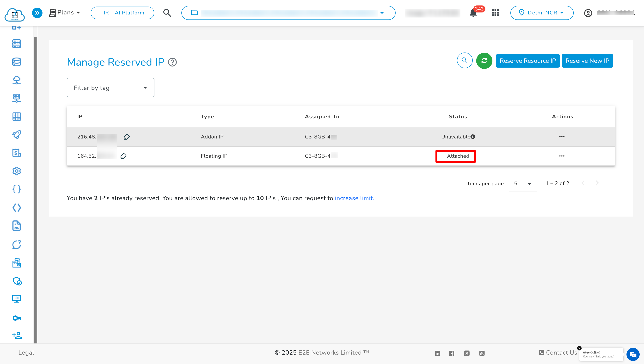Select the database icon in the sidebar
The image size is (644, 364).
click(16, 62)
